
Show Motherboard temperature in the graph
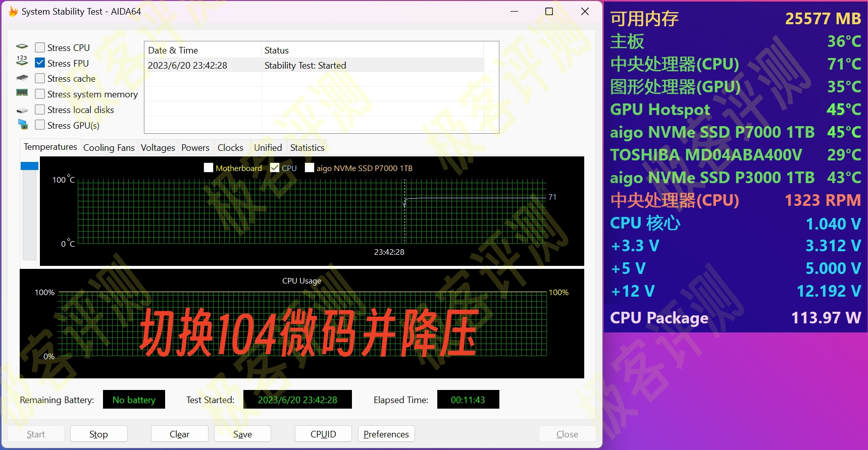pos(209,168)
